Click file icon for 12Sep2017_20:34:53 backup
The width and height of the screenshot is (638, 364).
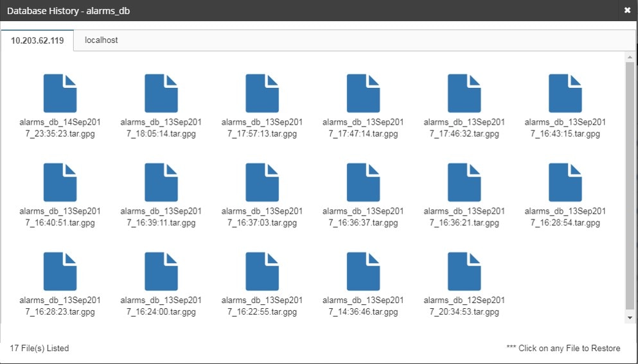coord(465,272)
